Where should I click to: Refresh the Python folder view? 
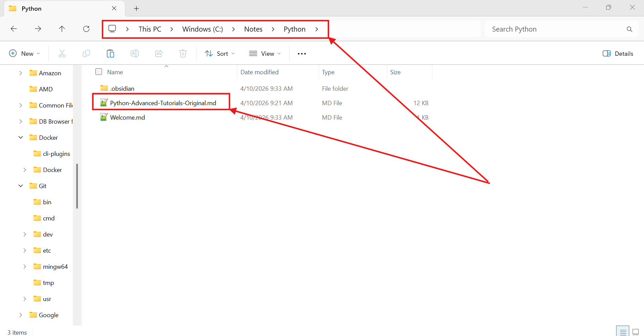click(x=86, y=29)
